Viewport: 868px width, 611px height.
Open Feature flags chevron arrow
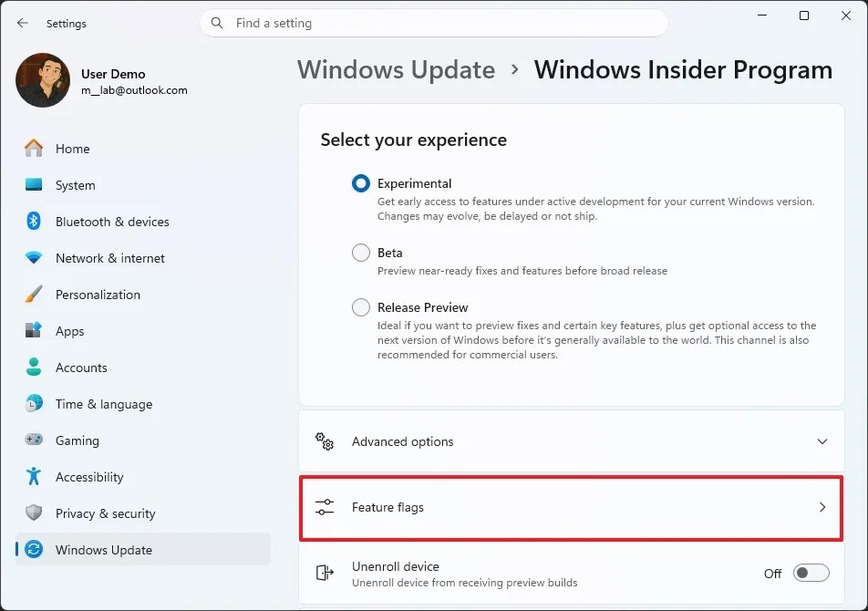click(x=822, y=507)
